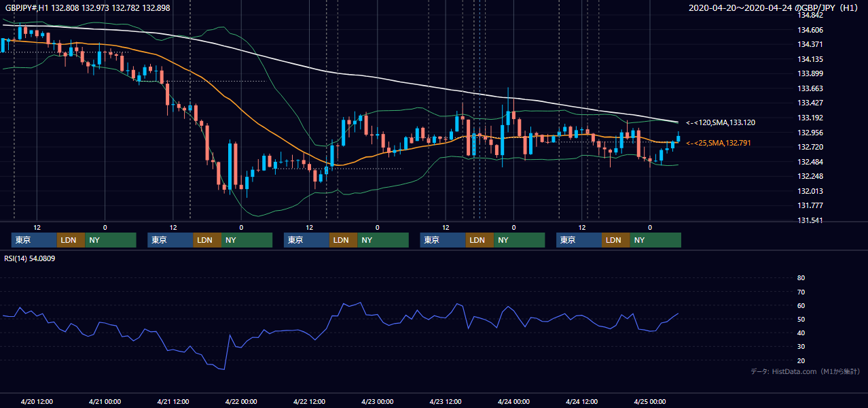Click price axis value 134.371

click(x=810, y=44)
